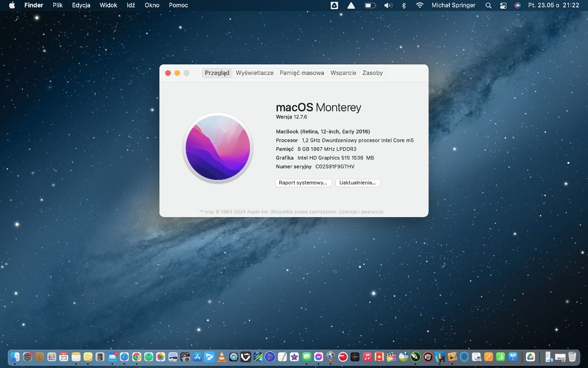
Task: Open System Preferences in the Dock
Action: point(28,356)
